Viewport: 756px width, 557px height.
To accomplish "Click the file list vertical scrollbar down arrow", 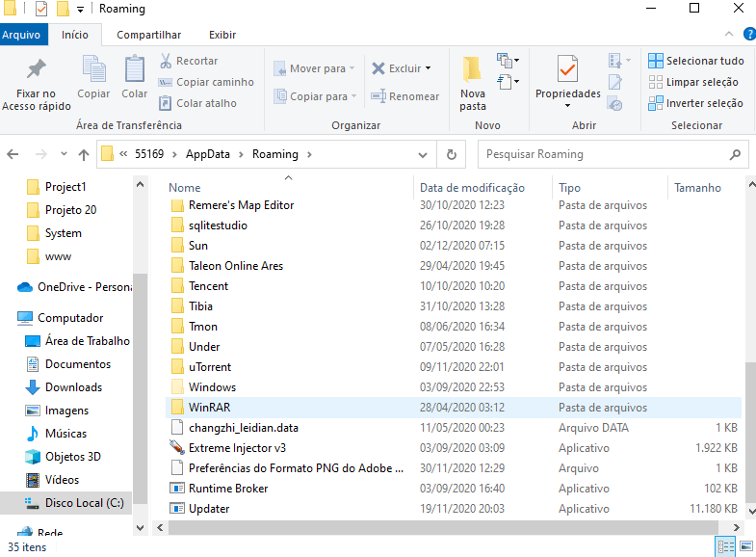I will pos(750,511).
